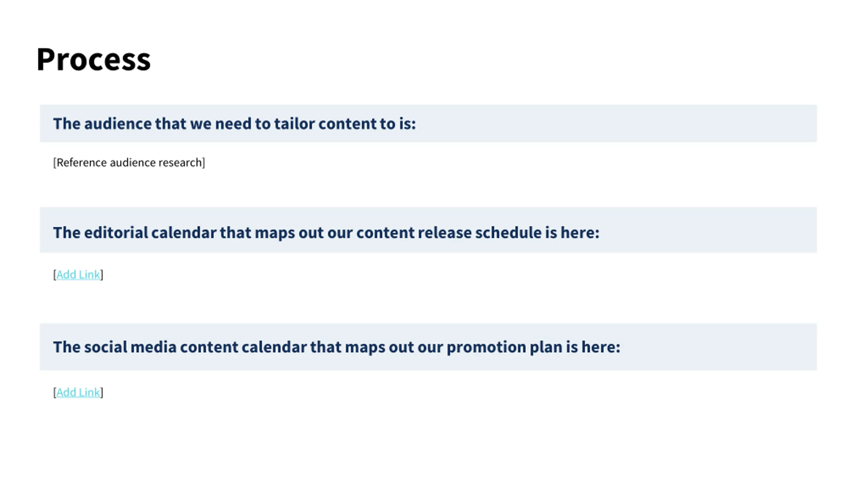This screenshot has height=488, width=868.
Task: Select the social media content calendar heading
Action: (x=337, y=347)
